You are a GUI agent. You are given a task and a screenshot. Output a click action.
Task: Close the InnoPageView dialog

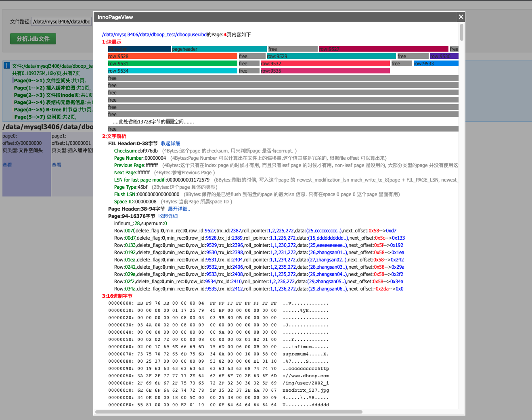[461, 17]
